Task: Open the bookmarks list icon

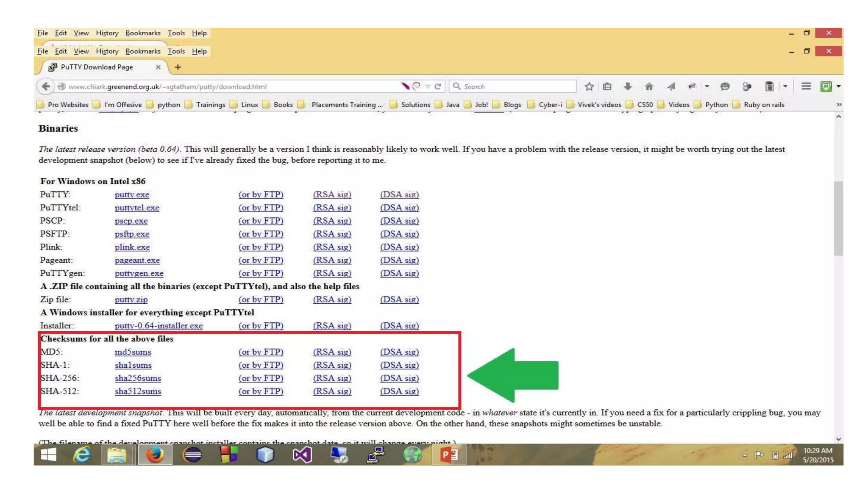Action: [607, 86]
